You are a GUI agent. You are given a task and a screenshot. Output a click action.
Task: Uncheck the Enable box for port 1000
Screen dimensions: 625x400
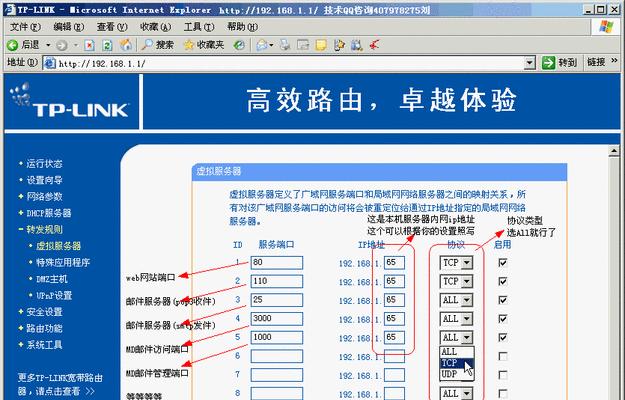click(503, 337)
